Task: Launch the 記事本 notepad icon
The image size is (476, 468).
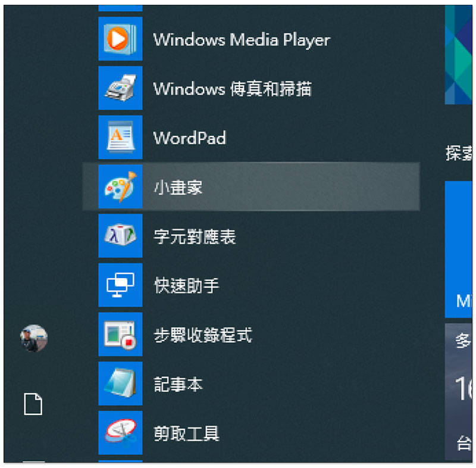Action: (120, 383)
